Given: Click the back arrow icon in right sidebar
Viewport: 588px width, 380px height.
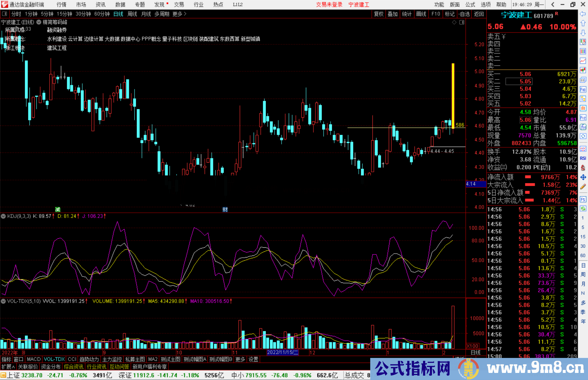Looking at the screenshot, I should click(x=583, y=14).
